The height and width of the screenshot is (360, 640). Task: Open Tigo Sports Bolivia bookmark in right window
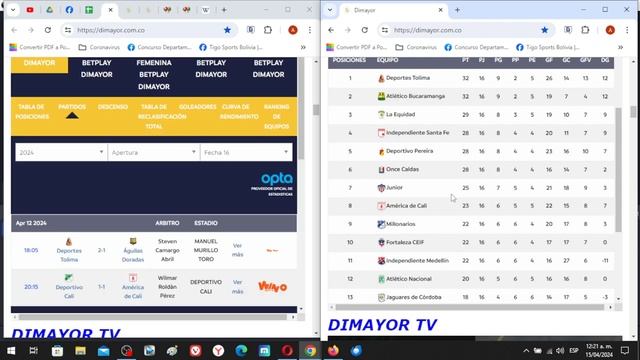[548, 47]
